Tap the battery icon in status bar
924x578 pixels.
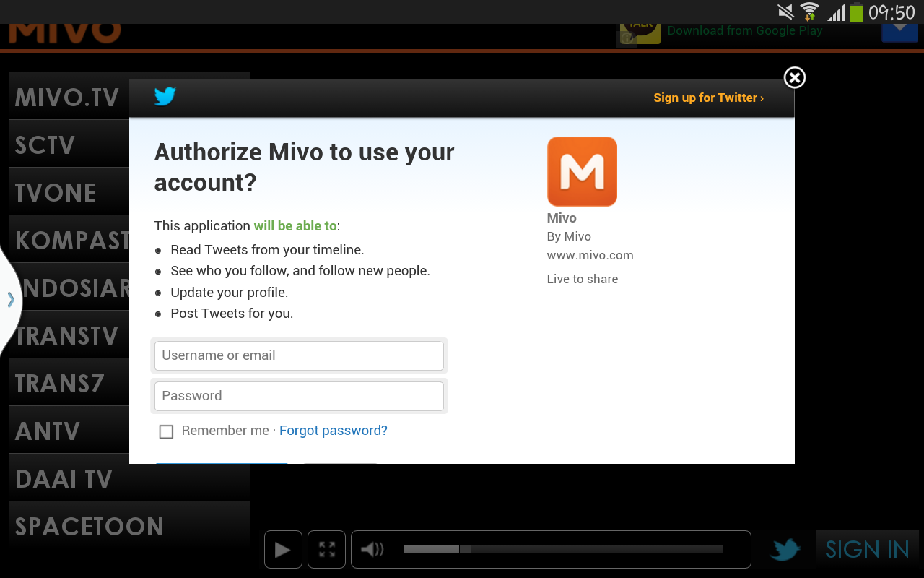pyautogui.click(x=857, y=12)
